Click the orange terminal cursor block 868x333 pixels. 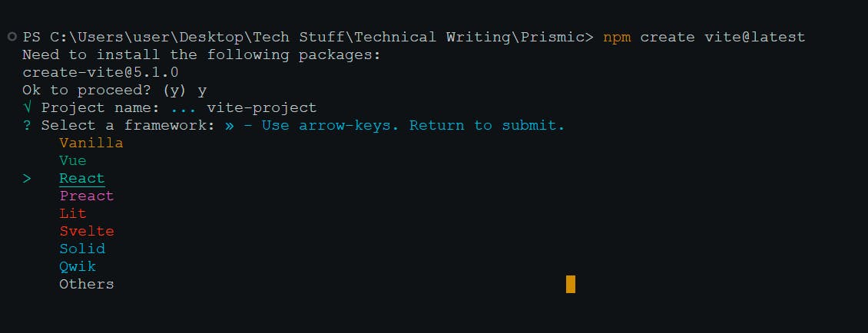570,284
